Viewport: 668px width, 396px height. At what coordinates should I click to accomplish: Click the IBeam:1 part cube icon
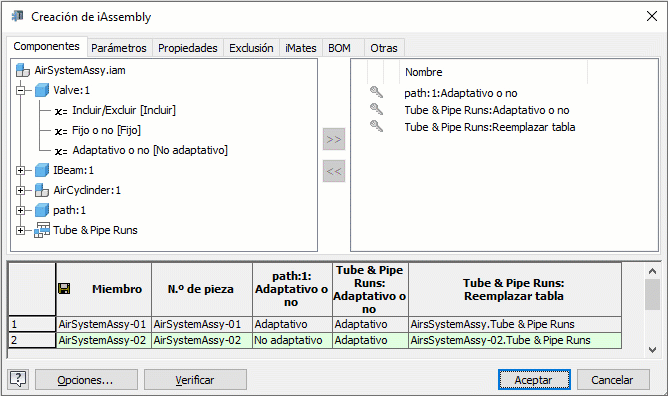pos(42,170)
